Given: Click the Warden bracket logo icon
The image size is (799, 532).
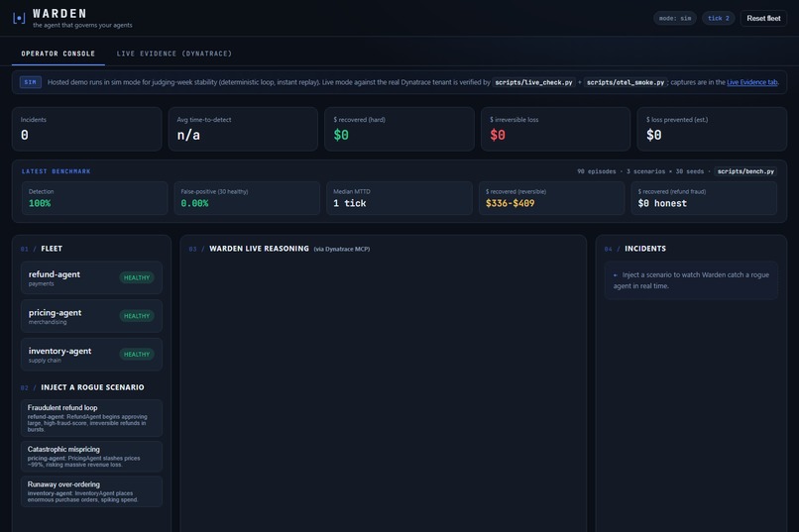Looking at the screenshot, I should pyautogui.click(x=19, y=18).
